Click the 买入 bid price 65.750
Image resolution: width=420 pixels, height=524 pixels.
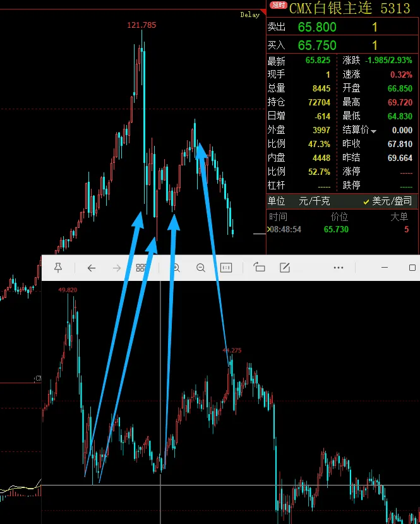pos(317,45)
